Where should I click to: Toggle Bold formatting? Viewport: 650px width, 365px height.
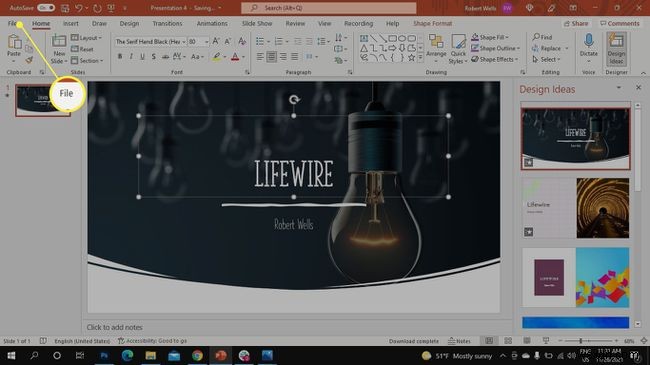[120, 57]
